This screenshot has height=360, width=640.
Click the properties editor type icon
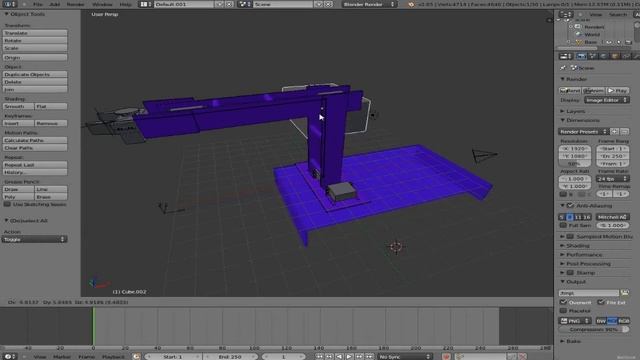(565, 56)
